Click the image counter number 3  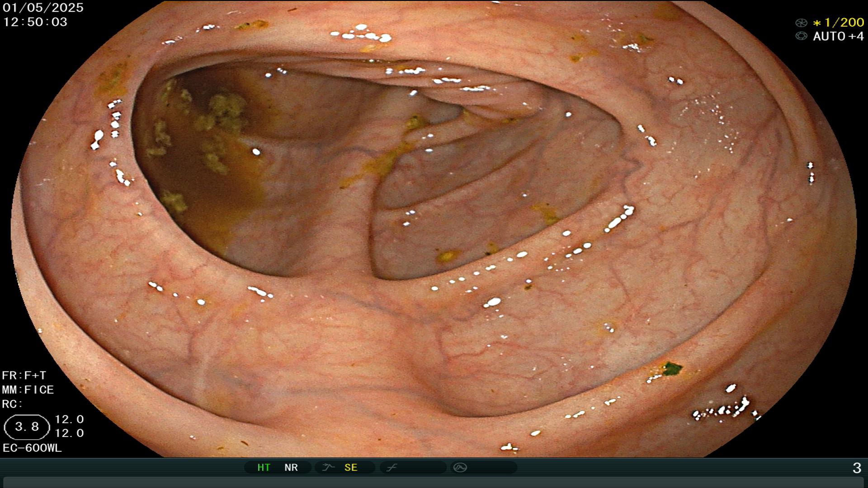pos(857,468)
